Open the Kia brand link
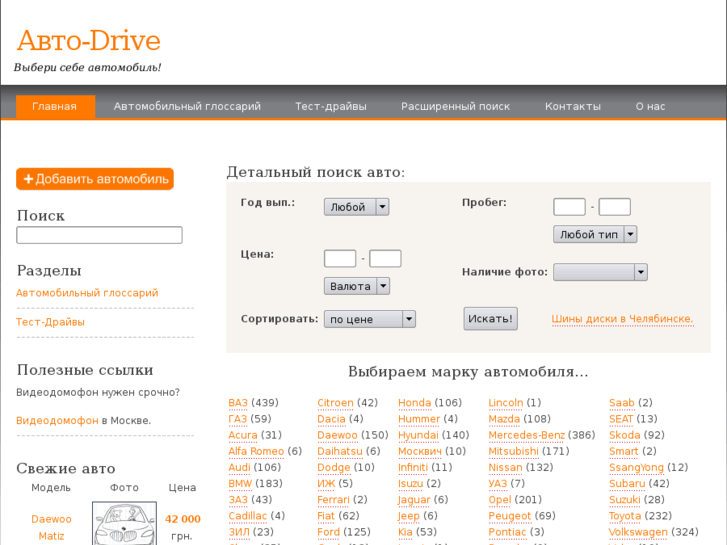The width and height of the screenshot is (727, 545). coord(405,532)
